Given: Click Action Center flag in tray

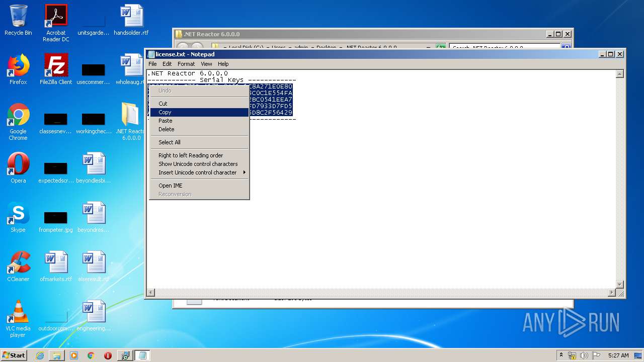Looking at the screenshot, I should (x=596, y=355).
